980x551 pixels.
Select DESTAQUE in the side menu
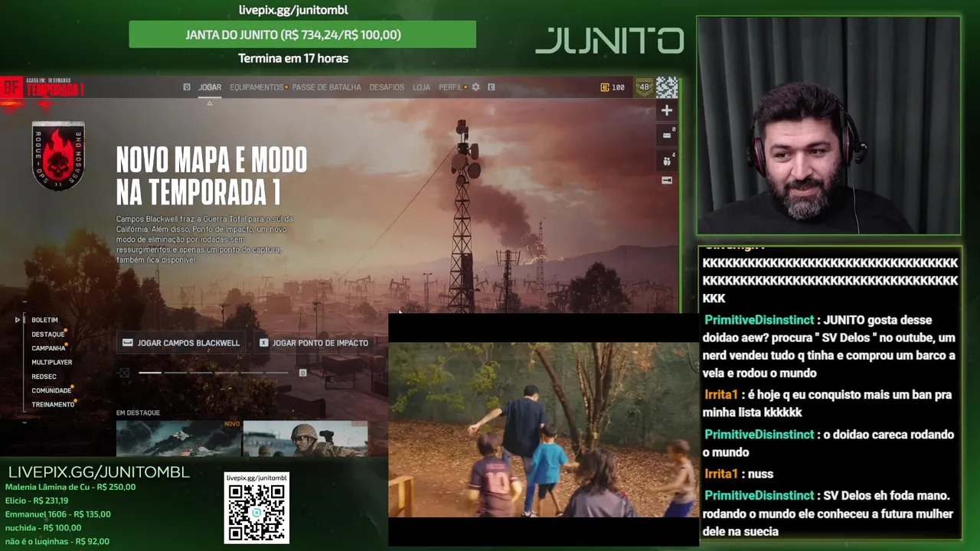[48, 334]
